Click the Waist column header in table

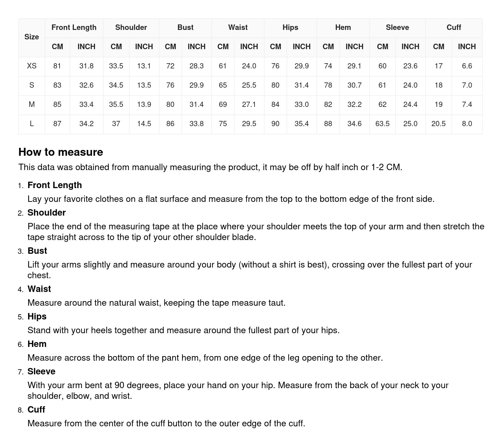(238, 27)
